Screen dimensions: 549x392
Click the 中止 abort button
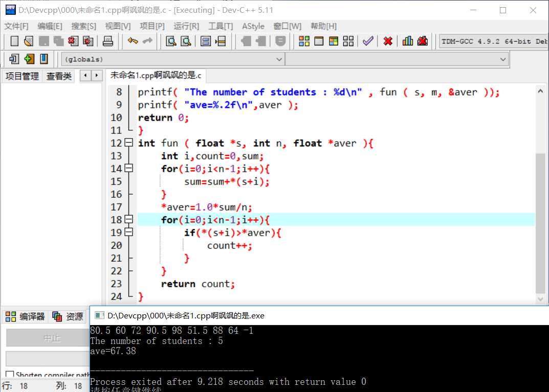coord(48,338)
